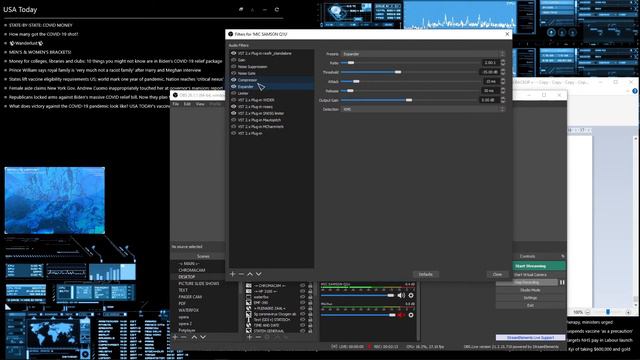Open the Edit menu in the OBS window
Image resolution: width=640 pixels, height=360 pixels.
(x=187, y=104)
